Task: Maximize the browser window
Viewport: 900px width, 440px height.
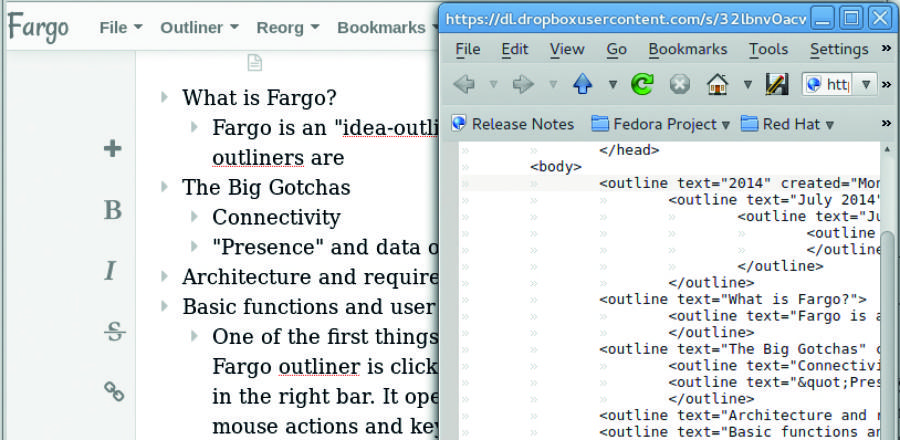Action: click(x=851, y=19)
